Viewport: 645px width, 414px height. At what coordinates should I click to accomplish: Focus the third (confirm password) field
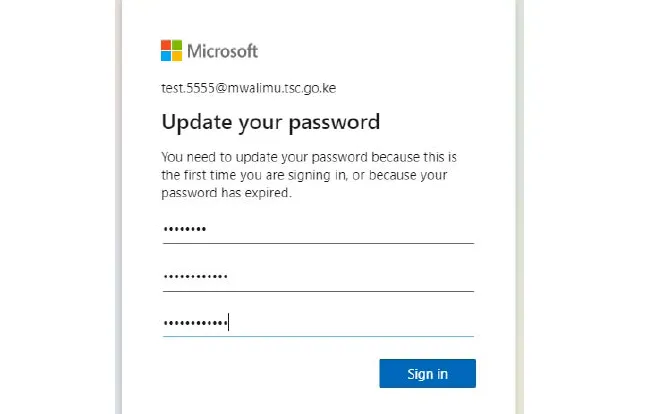(317, 322)
